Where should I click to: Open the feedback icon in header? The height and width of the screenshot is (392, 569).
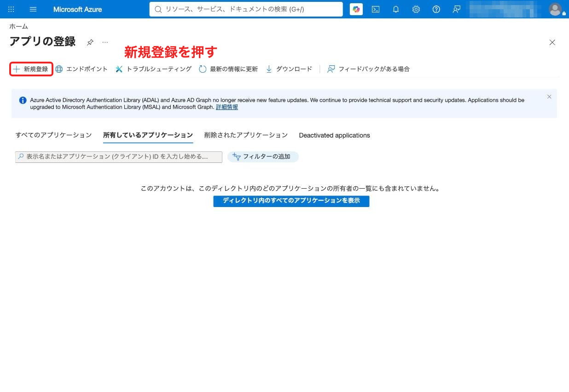[457, 9]
